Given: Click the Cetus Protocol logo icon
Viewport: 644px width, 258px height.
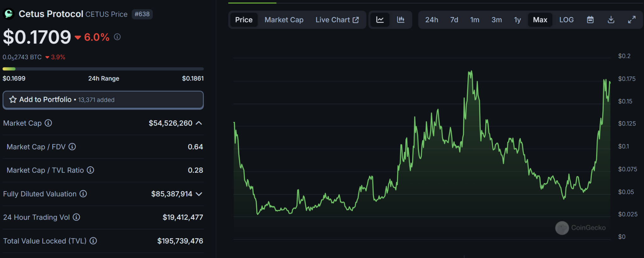Looking at the screenshot, I should (x=9, y=14).
